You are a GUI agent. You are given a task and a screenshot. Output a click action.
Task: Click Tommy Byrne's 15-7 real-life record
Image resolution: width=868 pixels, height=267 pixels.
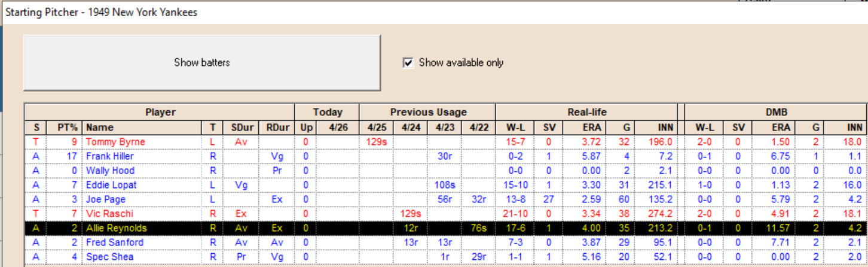(x=516, y=142)
